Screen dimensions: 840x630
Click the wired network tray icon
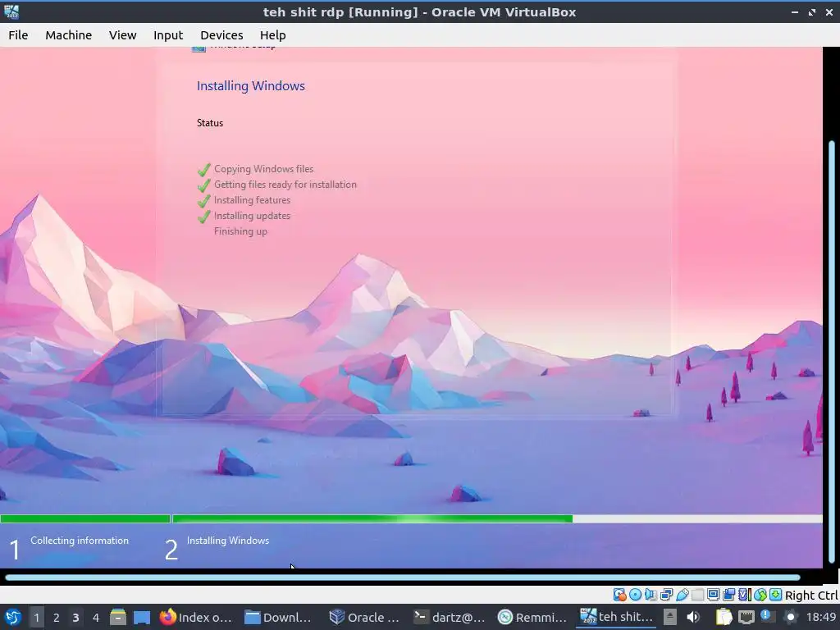pos(746,617)
